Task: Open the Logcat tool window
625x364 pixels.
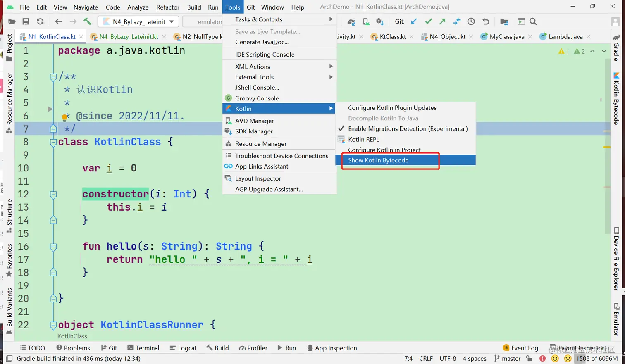Action: point(183,348)
